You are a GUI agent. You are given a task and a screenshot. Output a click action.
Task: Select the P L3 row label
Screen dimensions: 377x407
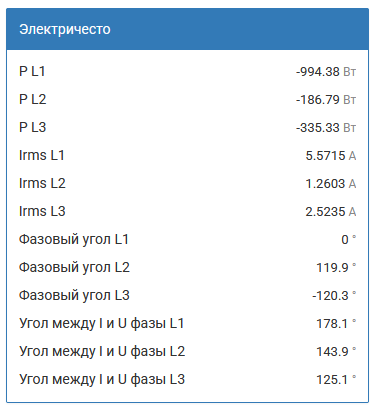pyautogui.click(x=32, y=127)
